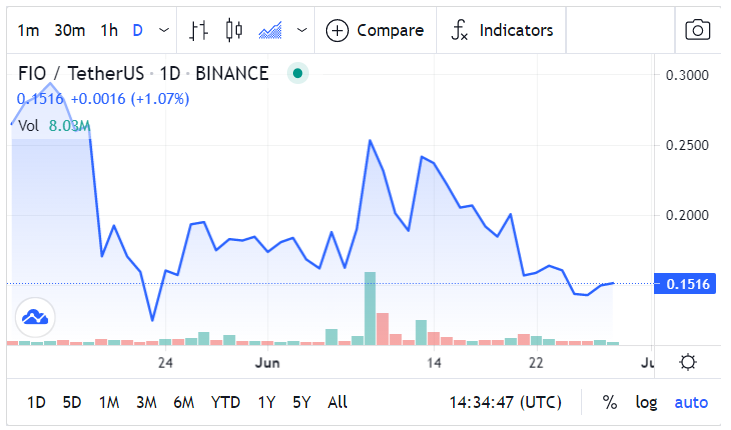Click the 0.1516 current price label
731x430 pixels.
(685, 284)
